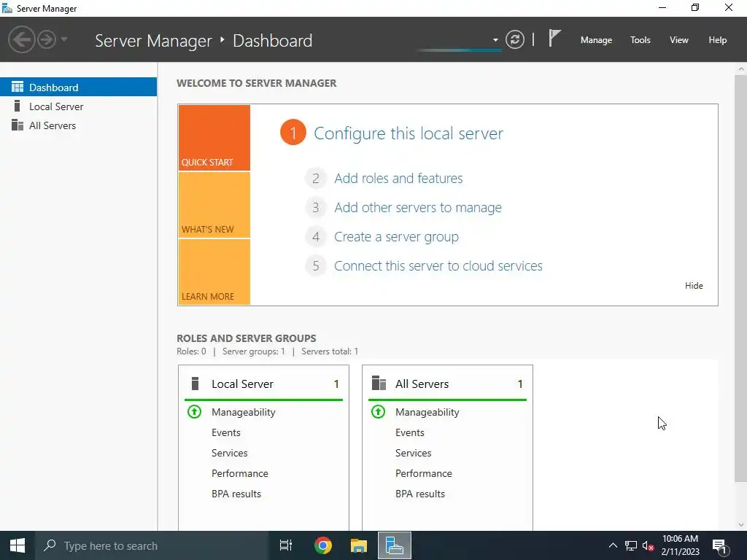Click the orange step 1 circle

[293, 133]
